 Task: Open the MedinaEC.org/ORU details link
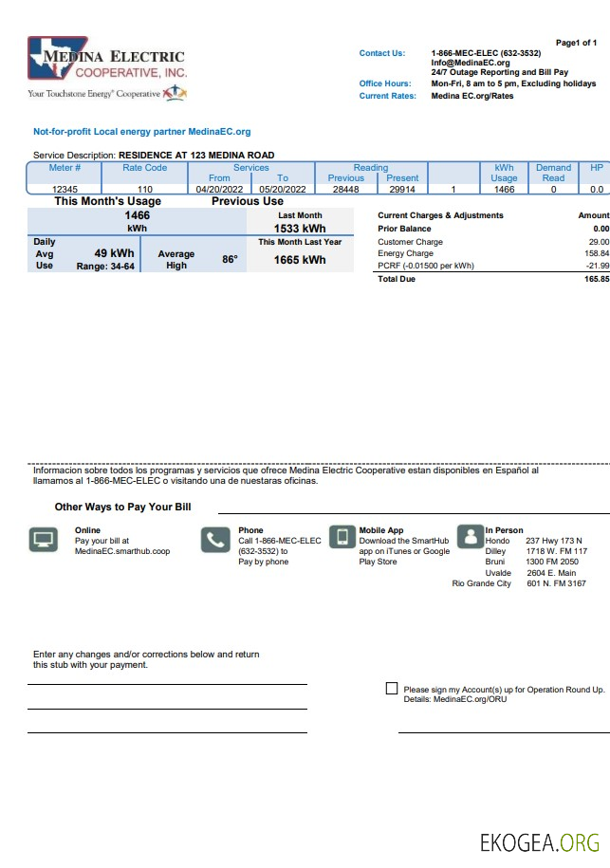470,699
